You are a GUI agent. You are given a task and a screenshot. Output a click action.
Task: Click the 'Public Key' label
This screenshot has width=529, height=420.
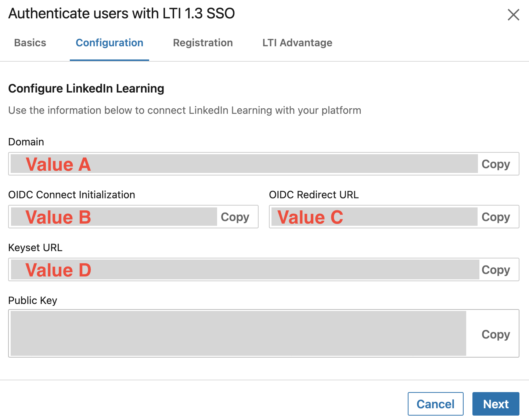pos(33,301)
